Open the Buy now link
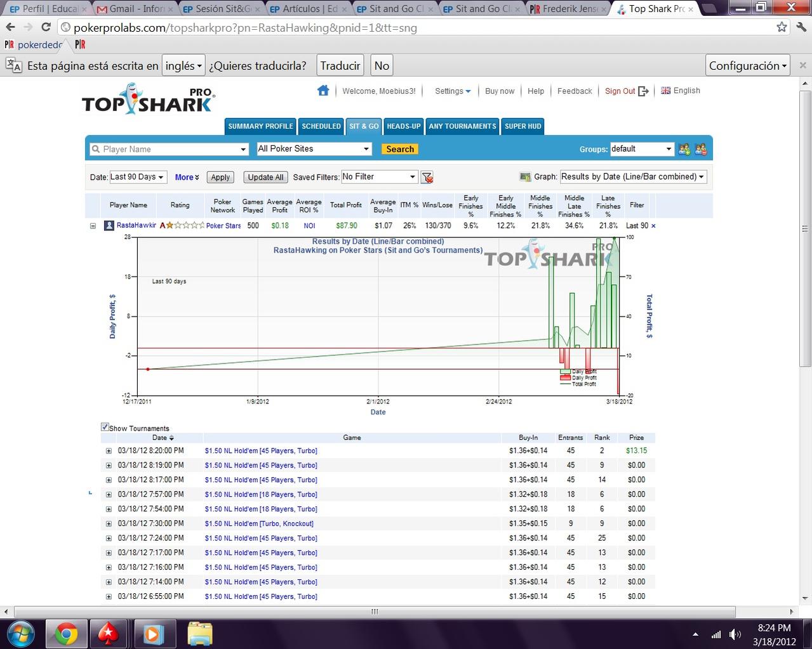Image resolution: width=812 pixels, height=649 pixels. point(500,91)
